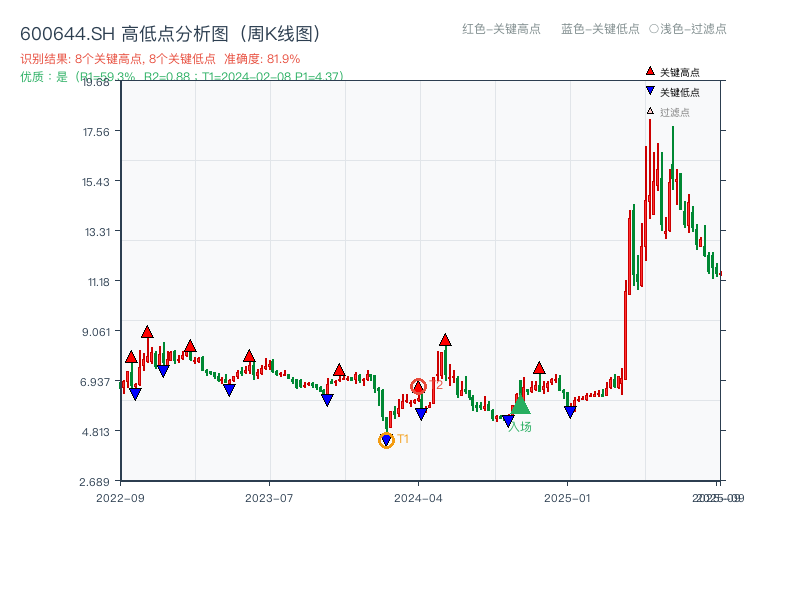
Task: Click the blue 关键低点 triangle icon in the legend box
Action: click(x=648, y=88)
